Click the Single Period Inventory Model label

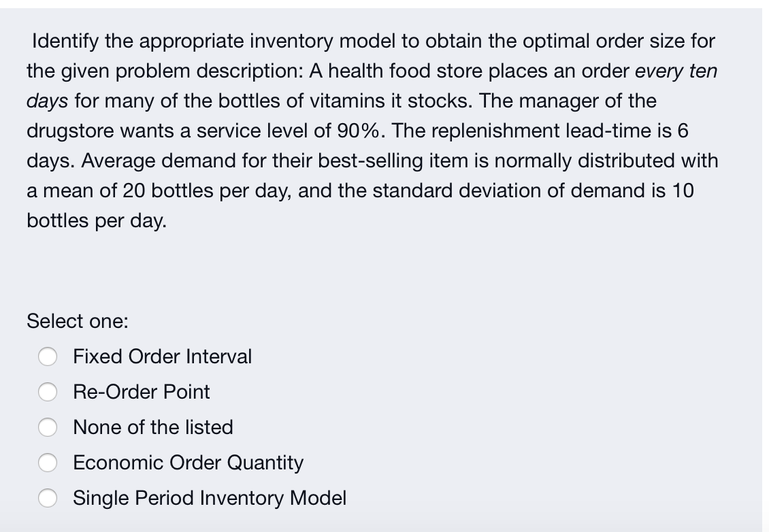coord(210,497)
